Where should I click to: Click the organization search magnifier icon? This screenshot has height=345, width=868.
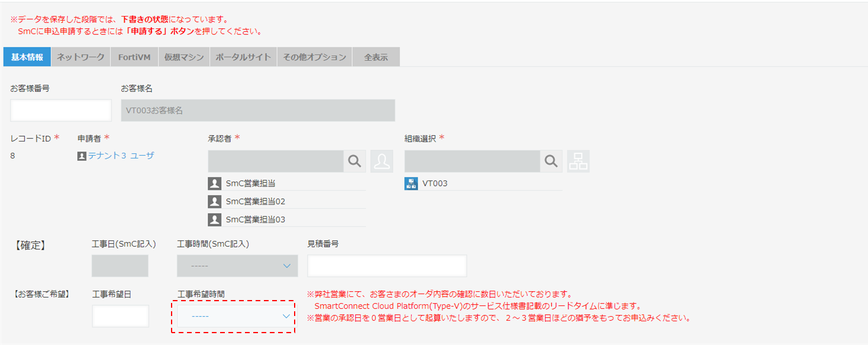click(551, 161)
